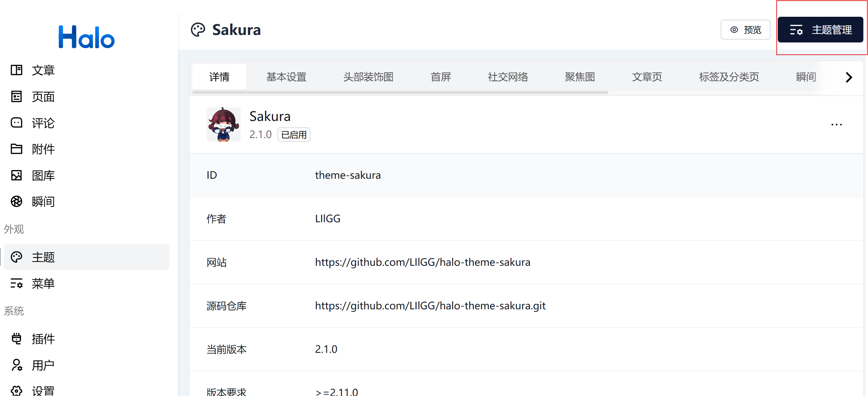The width and height of the screenshot is (868, 396).
Task: Click the 图库 image gallery icon
Action: [x=16, y=175]
